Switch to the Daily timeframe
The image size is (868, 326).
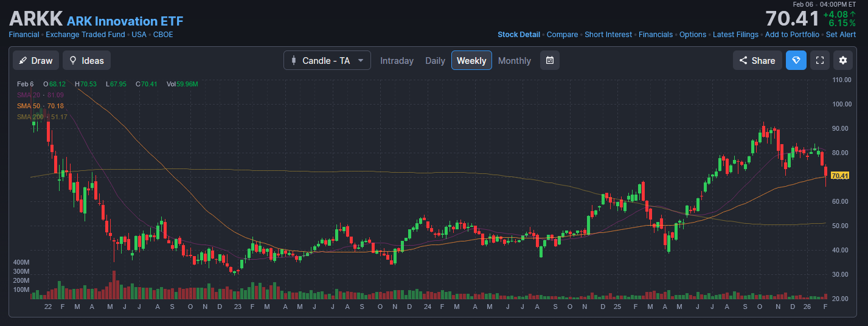click(435, 61)
